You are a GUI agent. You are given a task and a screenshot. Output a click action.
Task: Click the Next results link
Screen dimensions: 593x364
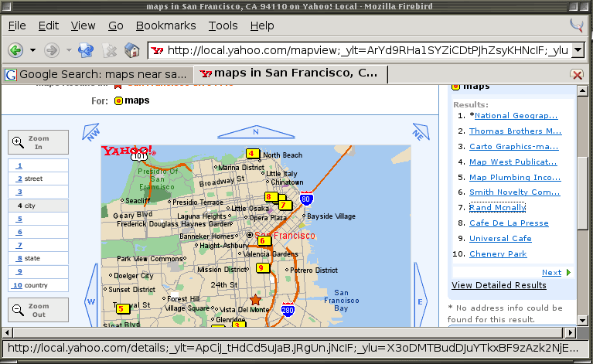(551, 273)
